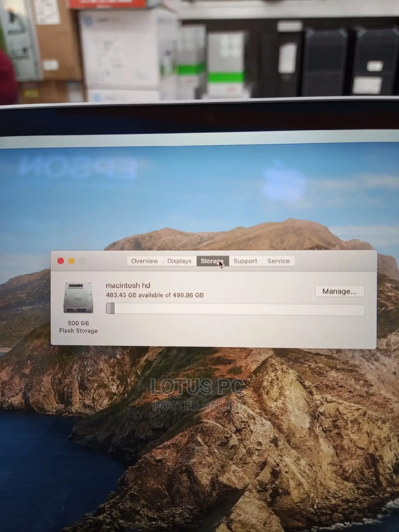Screen dimensions: 399x532
Task: Open the Support tab
Action: coord(245,261)
